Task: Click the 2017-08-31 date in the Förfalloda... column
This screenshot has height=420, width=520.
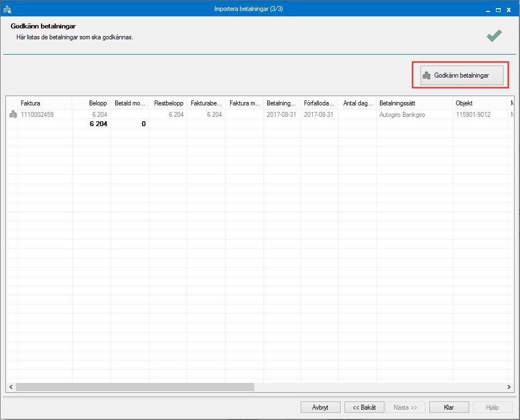Action: click(x=318, y=115)
